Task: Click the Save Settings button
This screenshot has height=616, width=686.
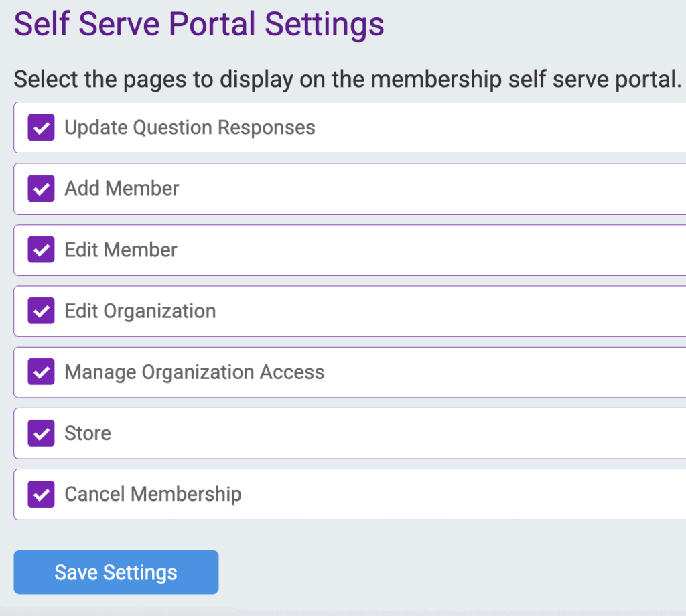Action: coord(116,572)
